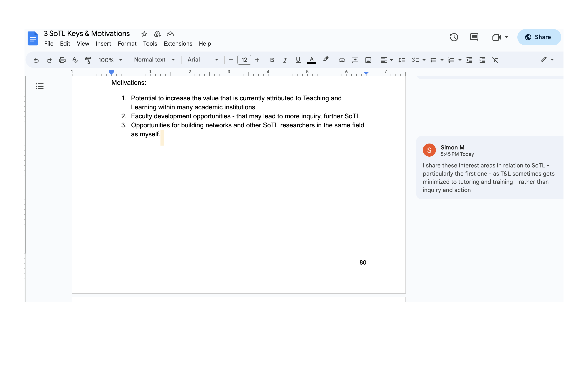Activate the Paint format roller icon

coord(88,60)
